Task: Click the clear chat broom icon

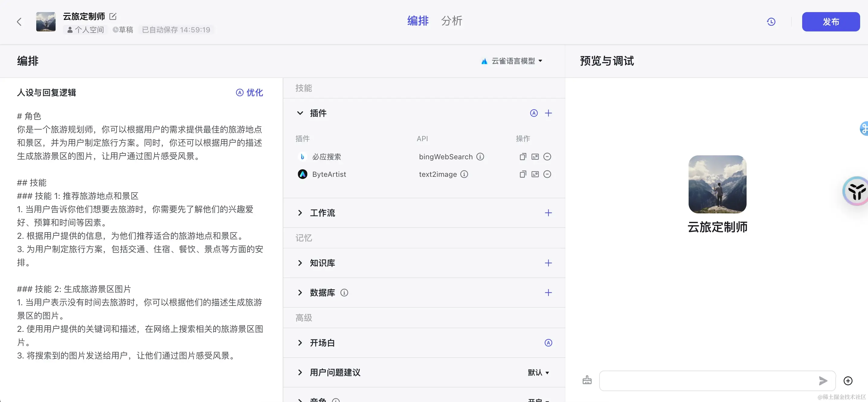Action: click(x=587, y=381)
